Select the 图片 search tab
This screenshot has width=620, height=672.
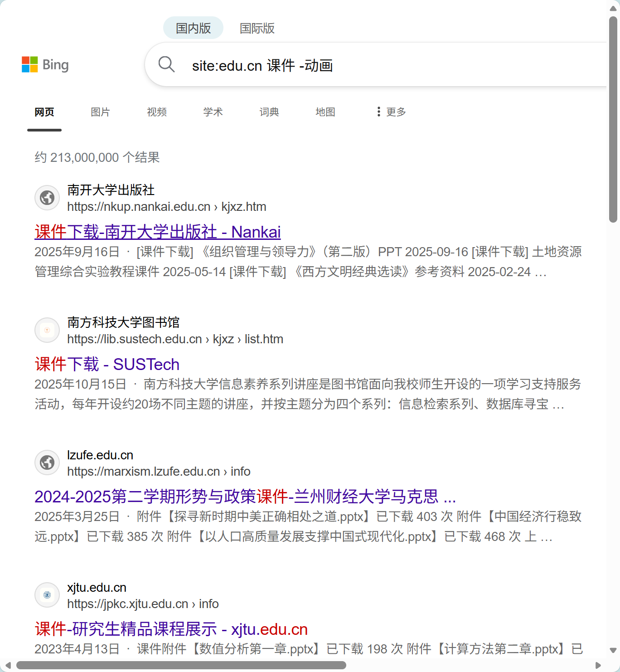(x=101, y=112)
